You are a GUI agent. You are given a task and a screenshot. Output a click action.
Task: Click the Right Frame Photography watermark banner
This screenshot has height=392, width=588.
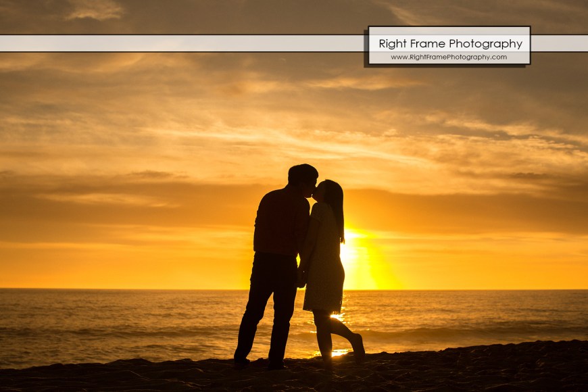(x=449, y=44)
